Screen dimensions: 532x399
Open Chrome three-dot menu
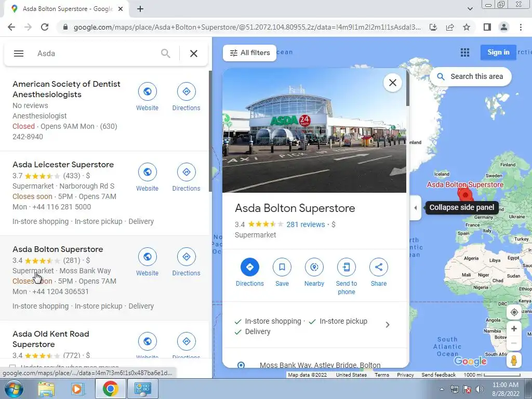[x=521, y=27]
